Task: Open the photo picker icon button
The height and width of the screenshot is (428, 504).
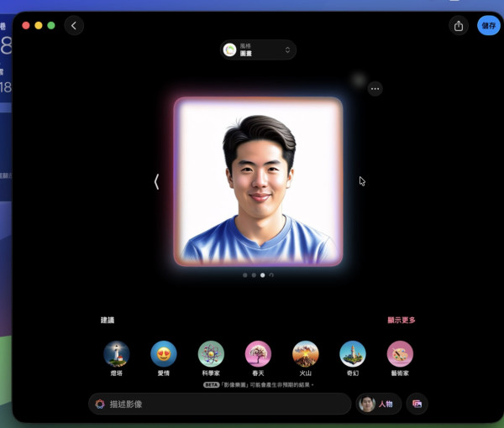Action: point(417,404)
